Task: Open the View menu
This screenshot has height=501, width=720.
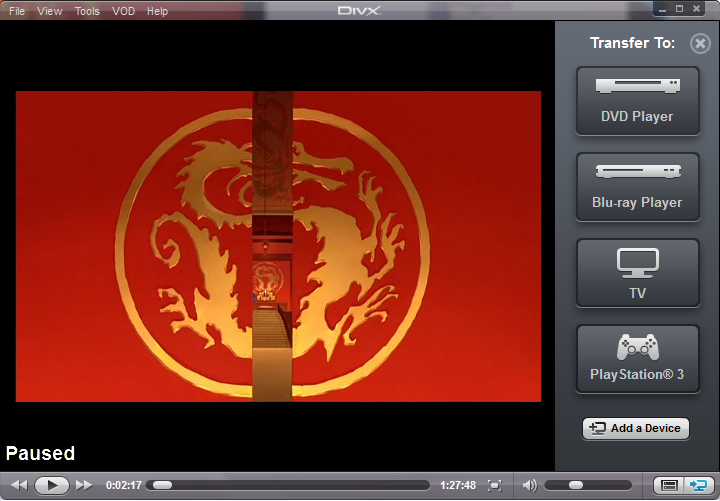Action: point(50,11)
